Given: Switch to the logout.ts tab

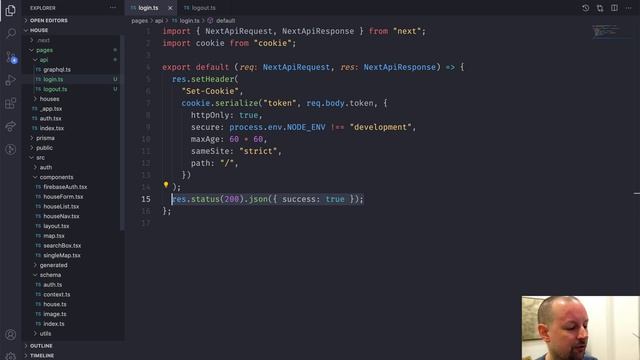Looking at the screenshot, I should point(200,8).
